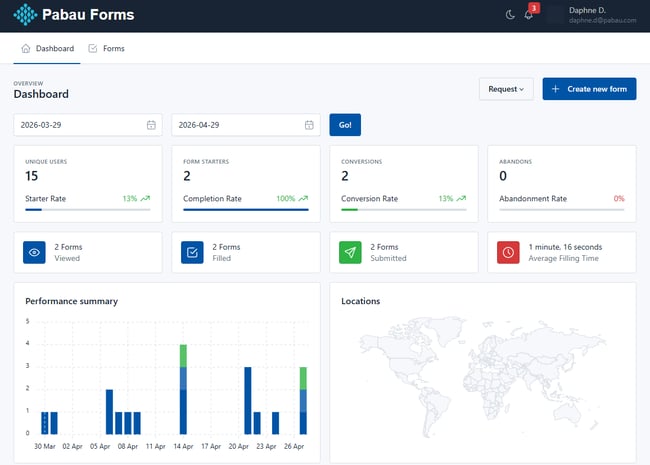Click the Pabau Forms logo
650x465 pixels.
[74, 15]
